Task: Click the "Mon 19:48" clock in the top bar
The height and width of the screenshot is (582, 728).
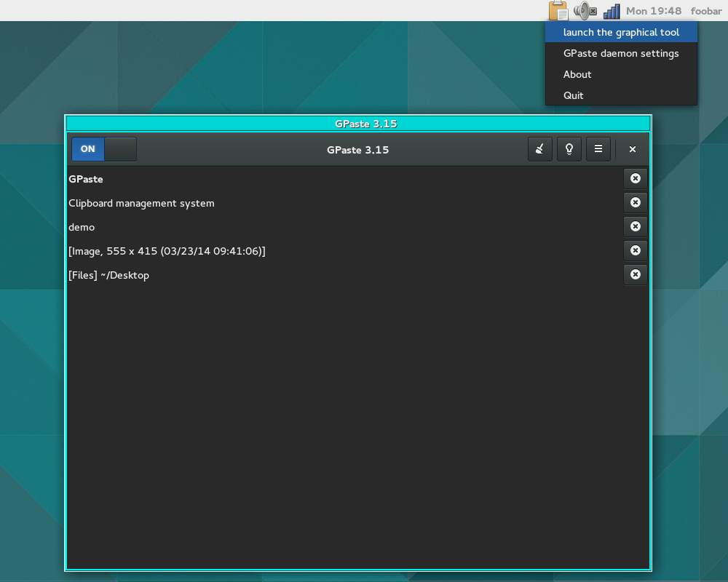Action: 654,11
